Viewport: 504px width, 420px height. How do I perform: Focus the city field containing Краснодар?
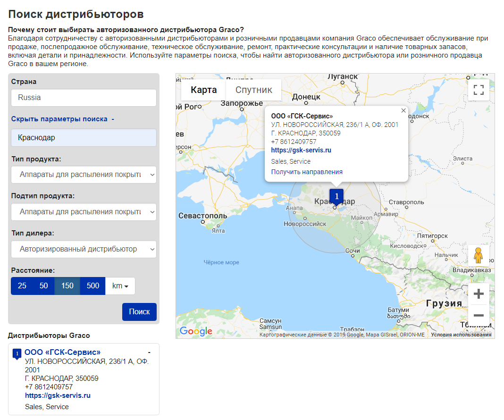[84, 137]
